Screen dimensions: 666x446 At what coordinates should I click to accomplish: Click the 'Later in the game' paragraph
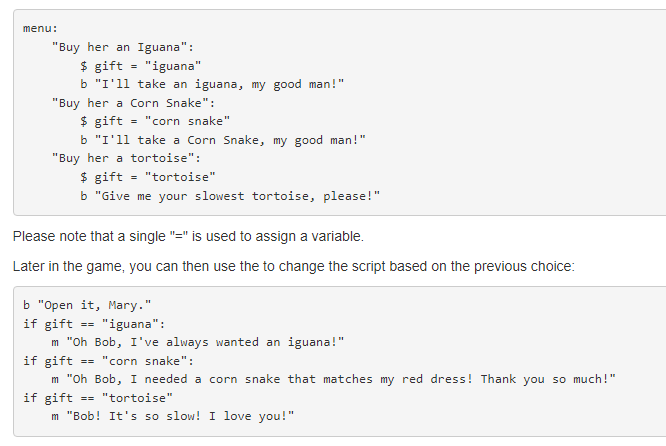pyautogui.click(x=293, y=266)
